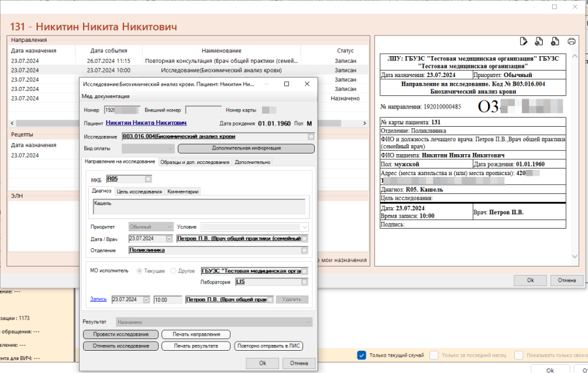The height and width of the screenshot is (373, 588).
Task: Open the Исследование field lookup button
Action: click(311, 137)
